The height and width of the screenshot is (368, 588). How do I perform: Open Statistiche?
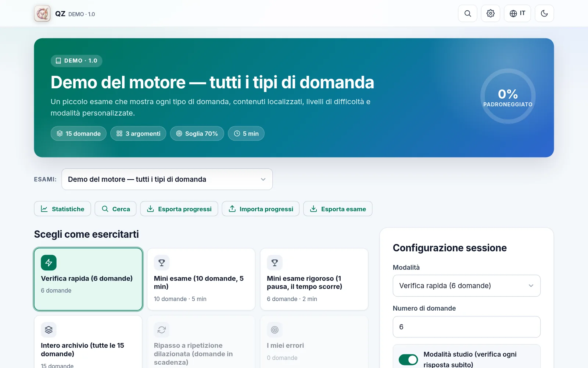(x=62, y=209)
